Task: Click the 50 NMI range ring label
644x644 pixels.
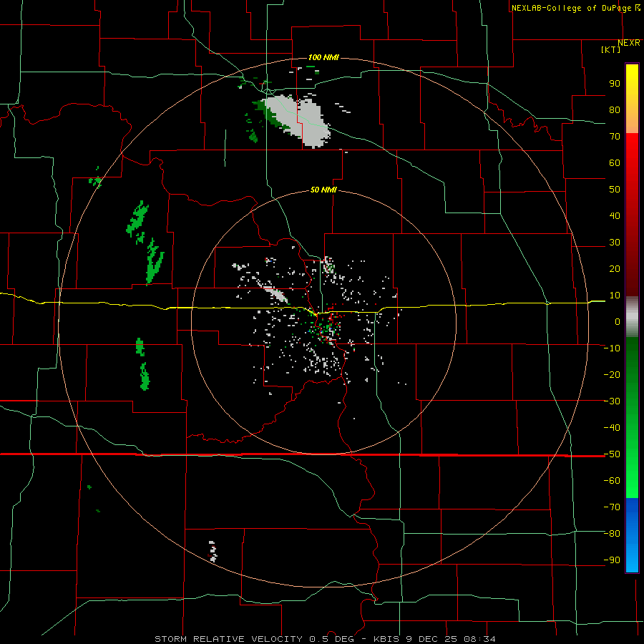Action: tap(323, 190)
